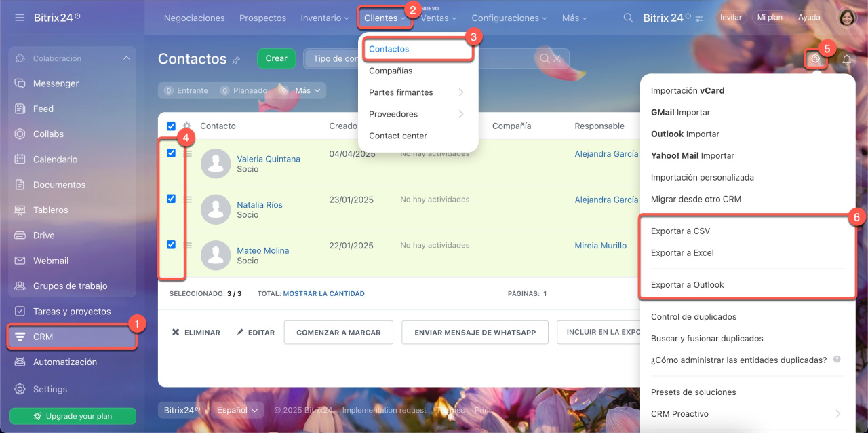Open row actions menu for Valeria Quintana
868x433 pixels.
pyautogui.click(x=188, y=153)
